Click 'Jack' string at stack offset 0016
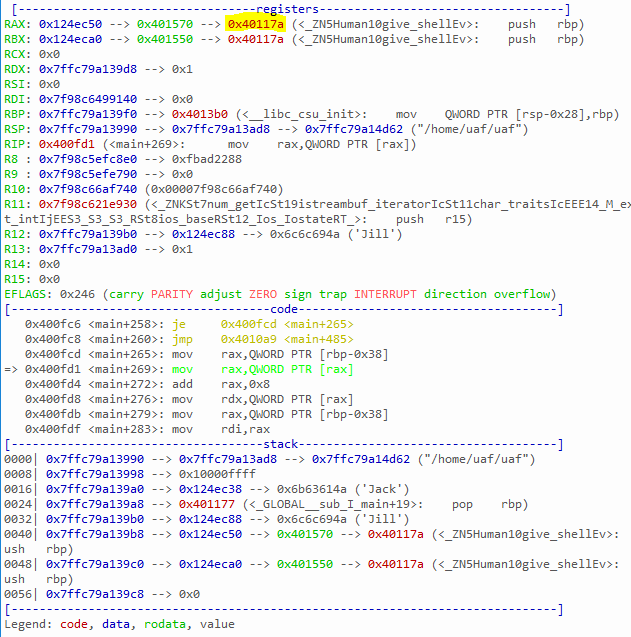The width and height of the screenshot is (631, 637). point(382,490)
